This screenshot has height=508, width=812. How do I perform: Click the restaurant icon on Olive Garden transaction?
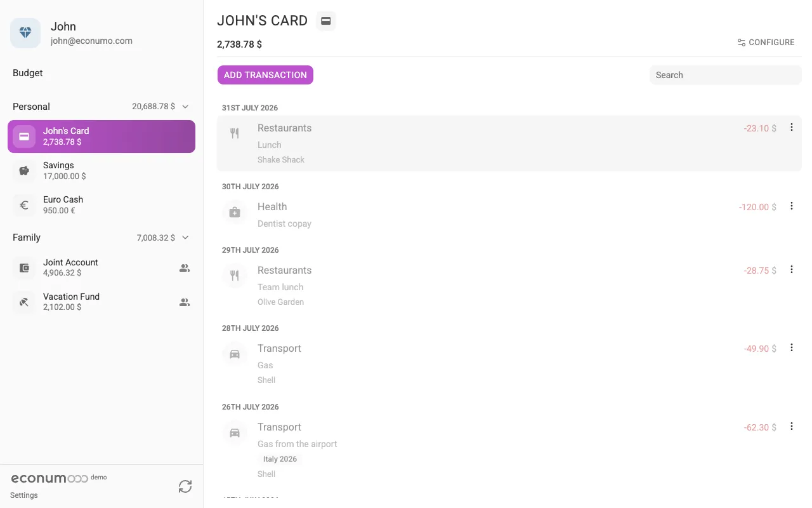pyautogui.click(x=235, y=276)
